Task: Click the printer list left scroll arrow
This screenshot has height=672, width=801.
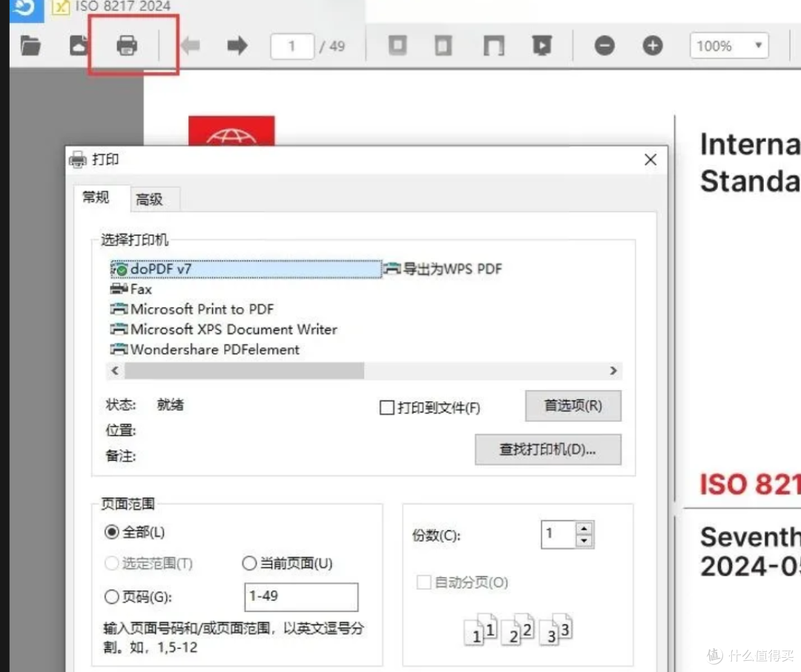Action: click(115, 371)
